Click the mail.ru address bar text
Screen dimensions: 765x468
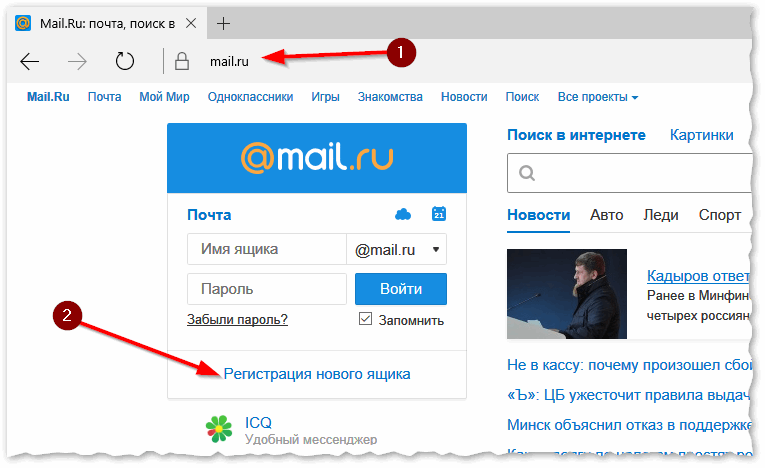coord(229,61)
